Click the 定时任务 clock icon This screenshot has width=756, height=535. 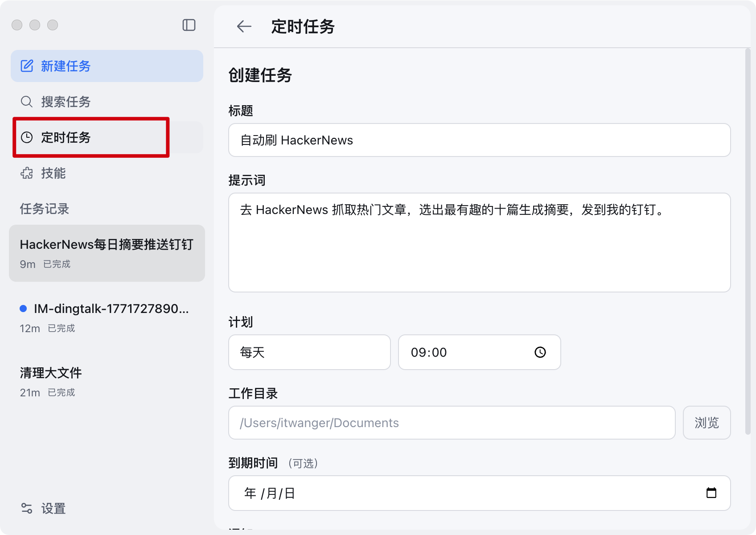tap(27, 137)
